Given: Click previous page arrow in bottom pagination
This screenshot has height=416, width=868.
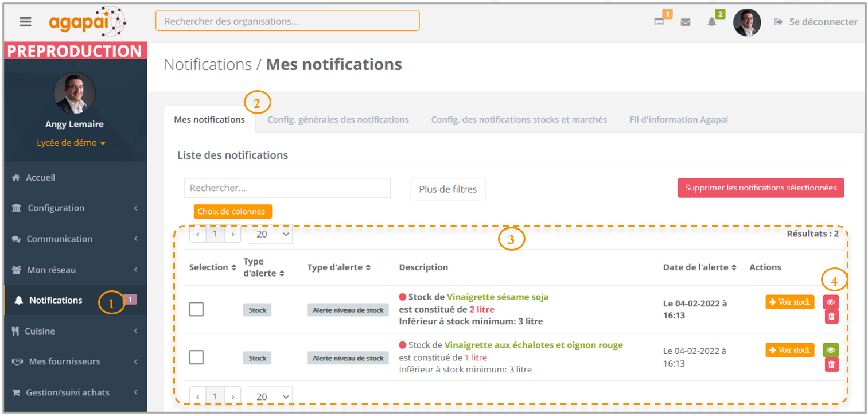Looking at the screenshot, I should 197,396.
